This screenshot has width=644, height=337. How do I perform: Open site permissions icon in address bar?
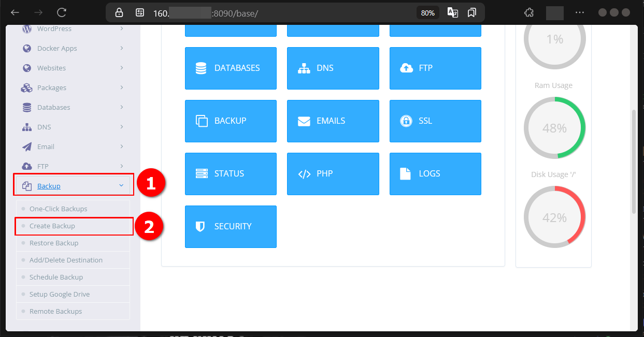(x=139, y=13)
